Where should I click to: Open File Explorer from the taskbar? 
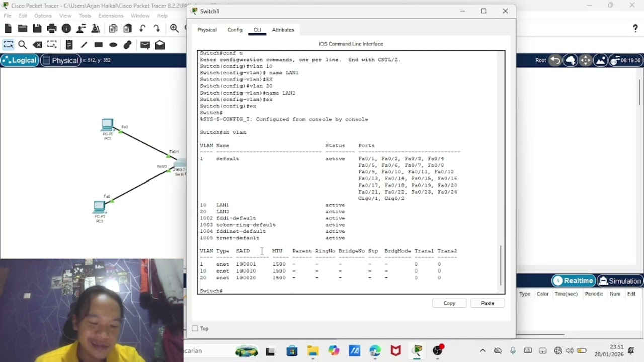click(313, 351)
